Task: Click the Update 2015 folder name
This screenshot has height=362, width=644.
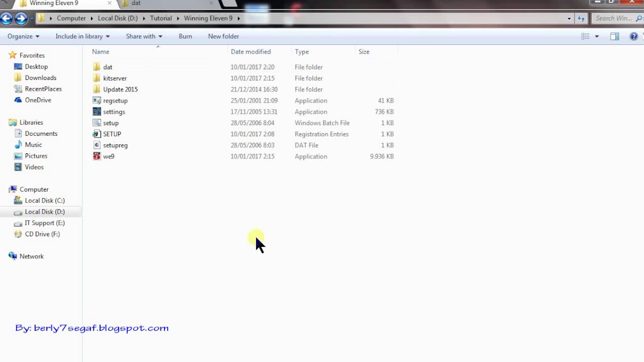Action: (120, 89)
